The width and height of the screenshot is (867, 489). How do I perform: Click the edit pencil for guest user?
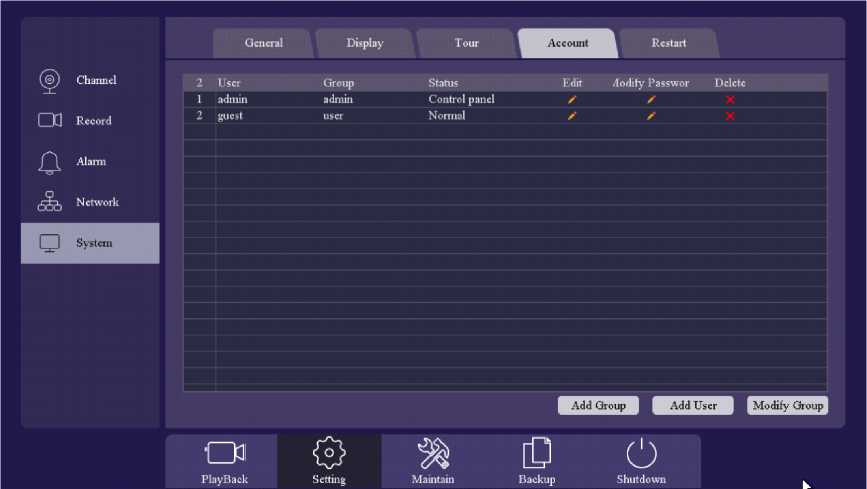point(572,116)
